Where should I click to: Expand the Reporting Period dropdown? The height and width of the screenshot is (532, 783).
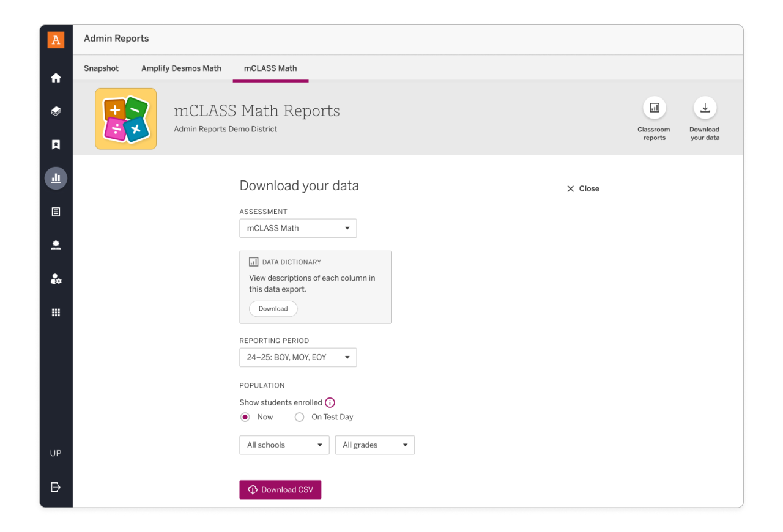298,357
